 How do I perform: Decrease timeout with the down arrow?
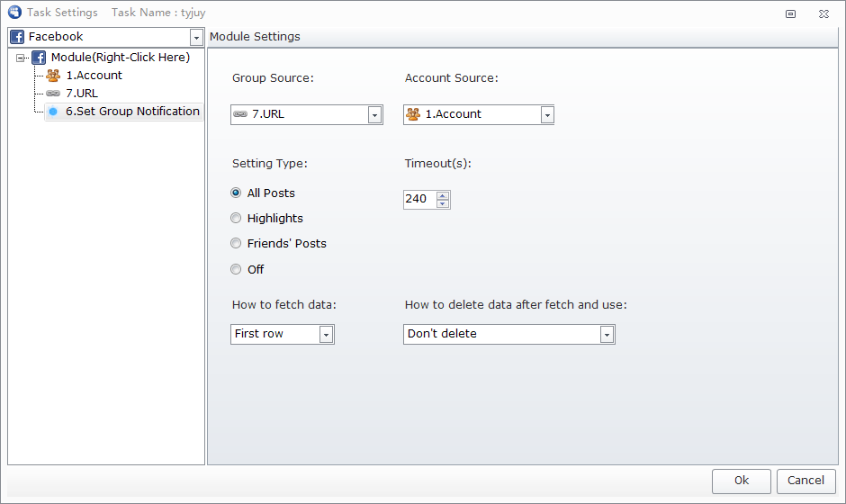[x=443, y=203]
